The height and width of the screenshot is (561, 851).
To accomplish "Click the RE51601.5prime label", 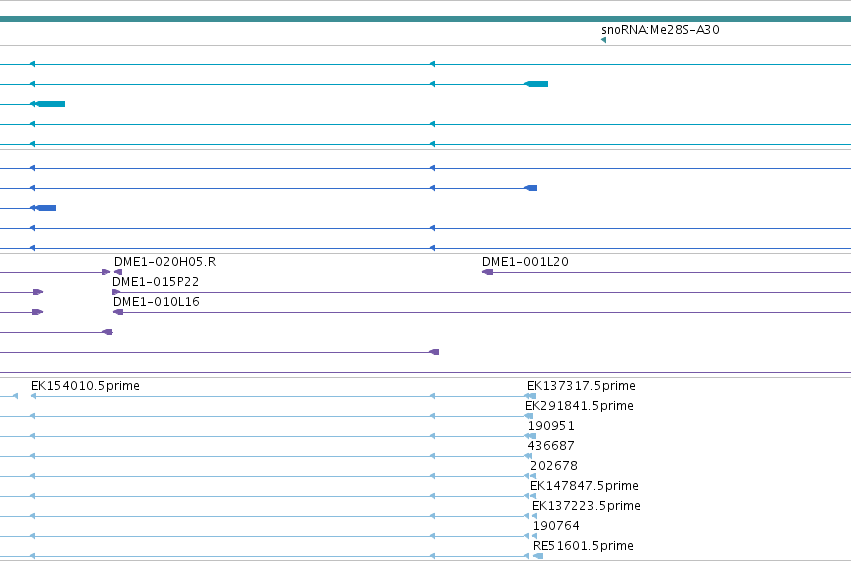I will tap(583, 546).
